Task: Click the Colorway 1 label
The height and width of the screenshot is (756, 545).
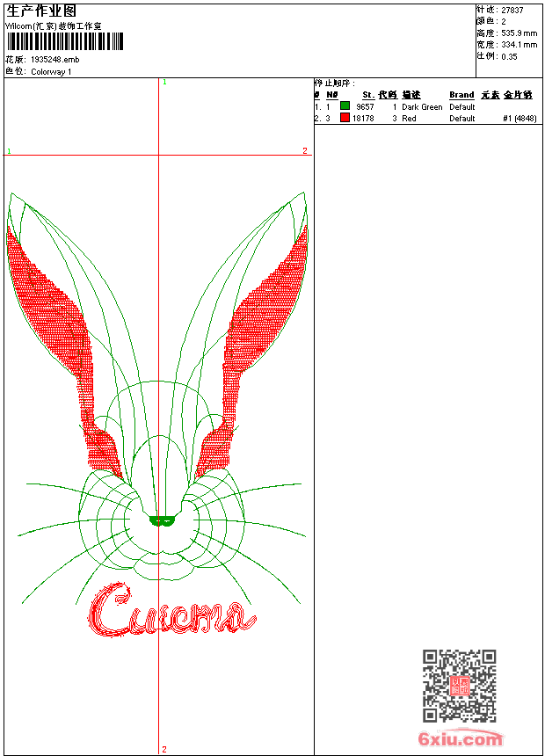Action: (x=51, y=71)
